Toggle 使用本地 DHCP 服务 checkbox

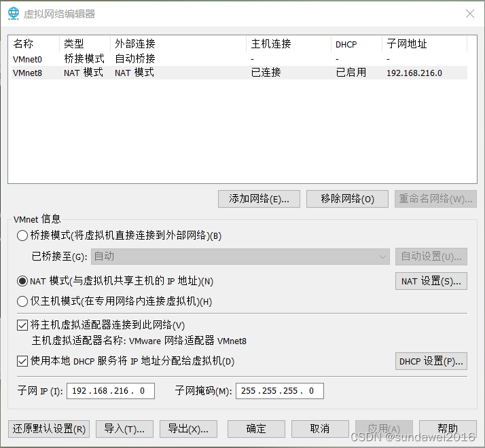pos(22,361)
